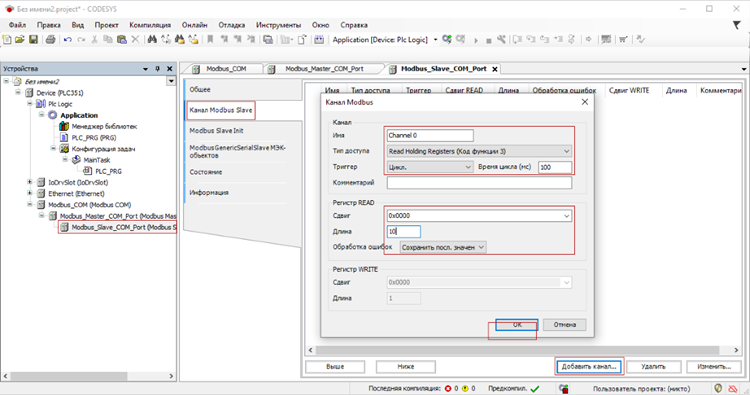This screenshot has width=750, height=395.
Task: Click Login gear icon next to Application selector
Action: 447,39
